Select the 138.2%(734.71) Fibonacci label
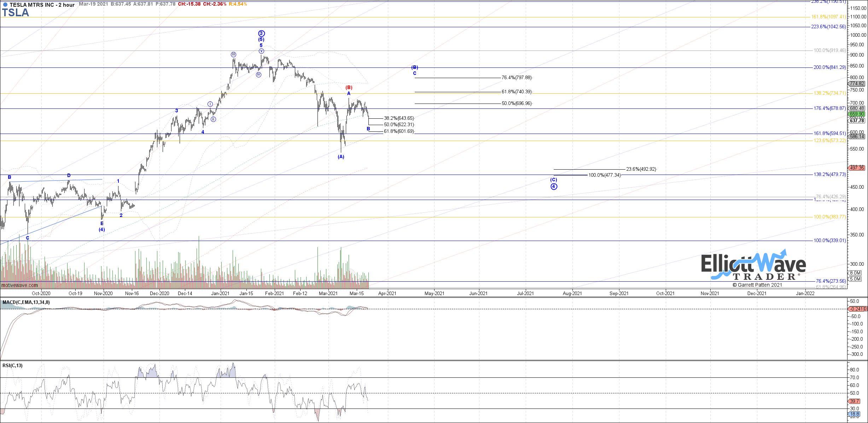 [x=829, y=93]
